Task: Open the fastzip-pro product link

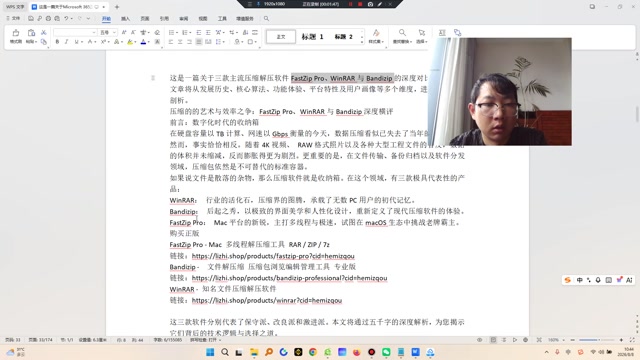Action: [273, 256]
